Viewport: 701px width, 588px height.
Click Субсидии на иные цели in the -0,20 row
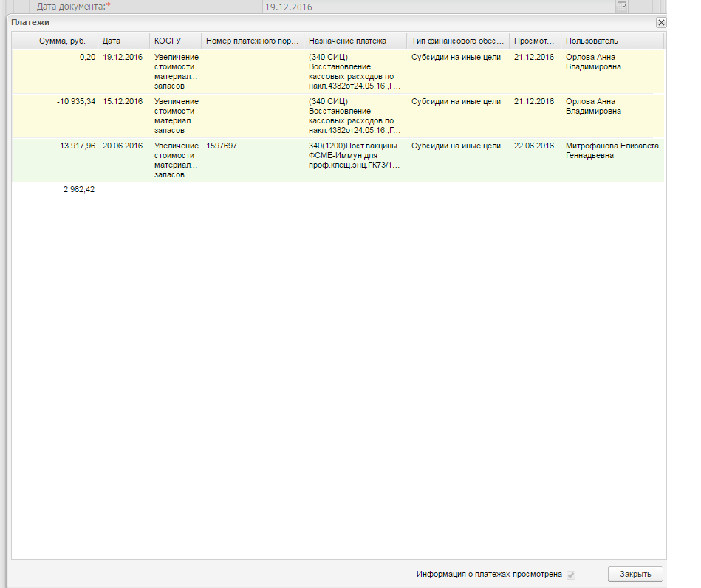456,57
